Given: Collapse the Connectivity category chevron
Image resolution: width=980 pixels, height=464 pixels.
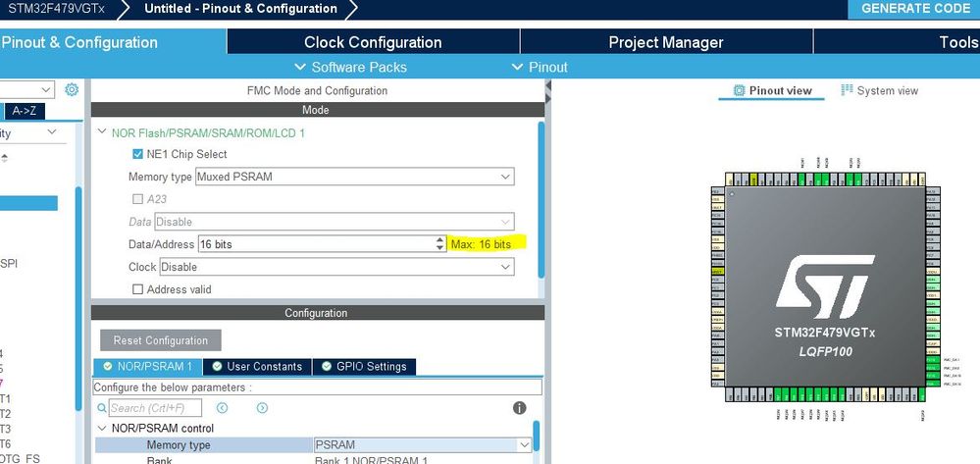Looking at the screenshot, I should click(x=52, y=132).
